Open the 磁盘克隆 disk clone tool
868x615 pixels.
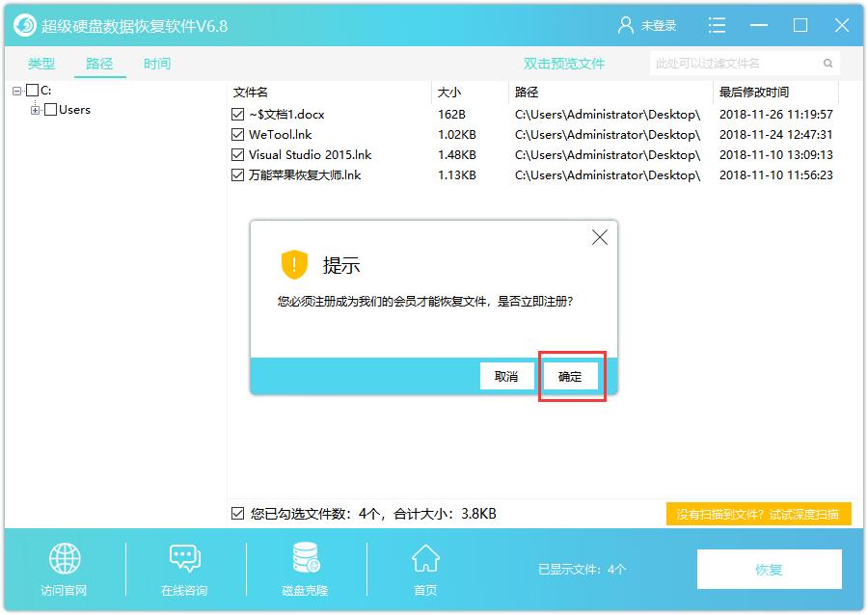tap(304, 559)
